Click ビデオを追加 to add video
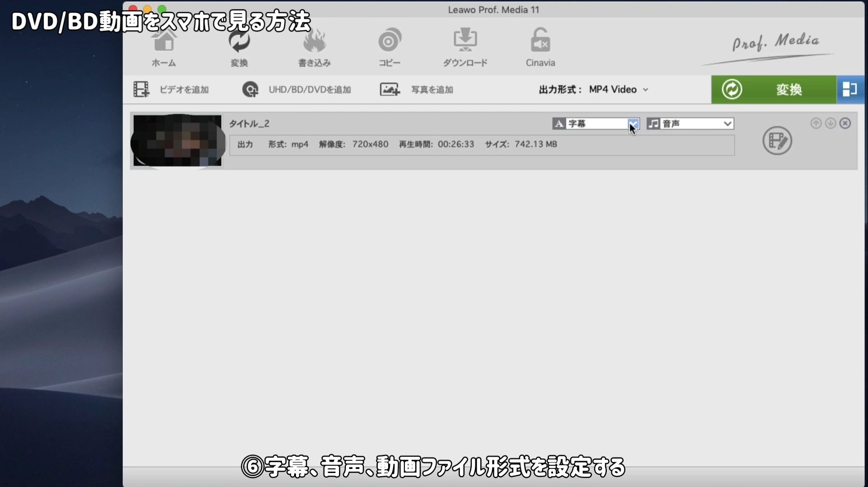Viewport: 868px width, 487px height. (171, 89)
